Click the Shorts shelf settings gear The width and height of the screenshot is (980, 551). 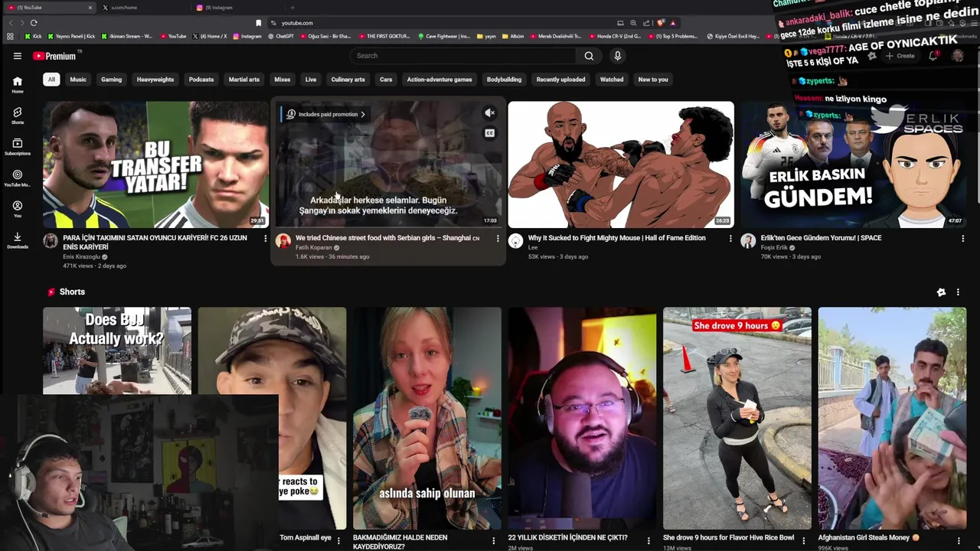pos(941,292)
